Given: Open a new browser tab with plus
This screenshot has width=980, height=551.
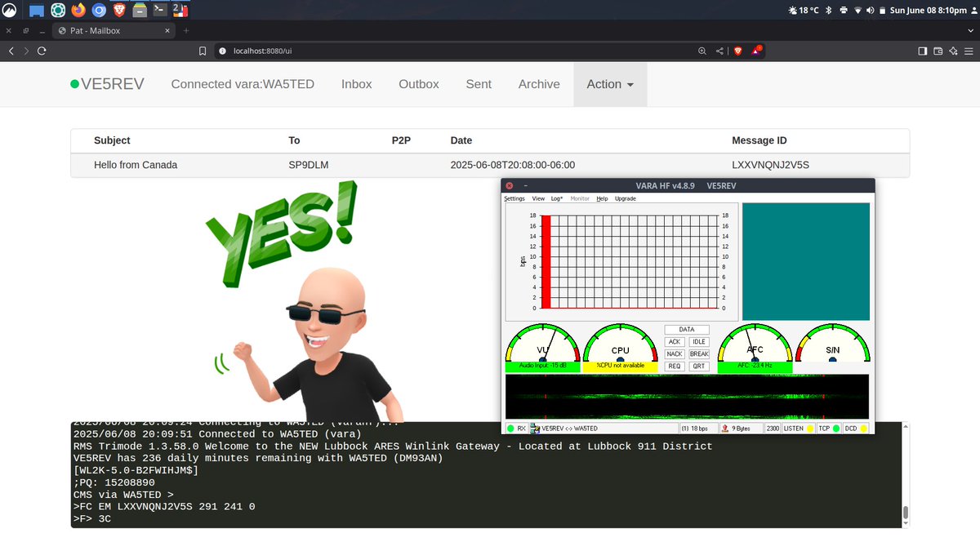Looking at the screenshot, I should click(x=186, y=30).
